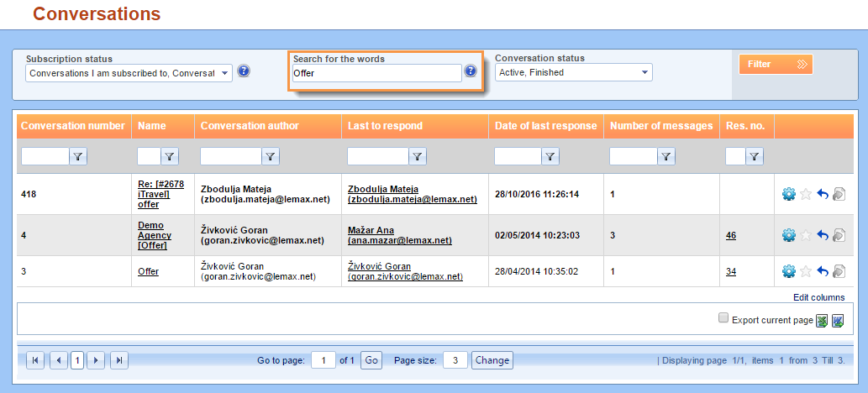
Task: Focus Conversation author filter text box
Action: (231, 157)
